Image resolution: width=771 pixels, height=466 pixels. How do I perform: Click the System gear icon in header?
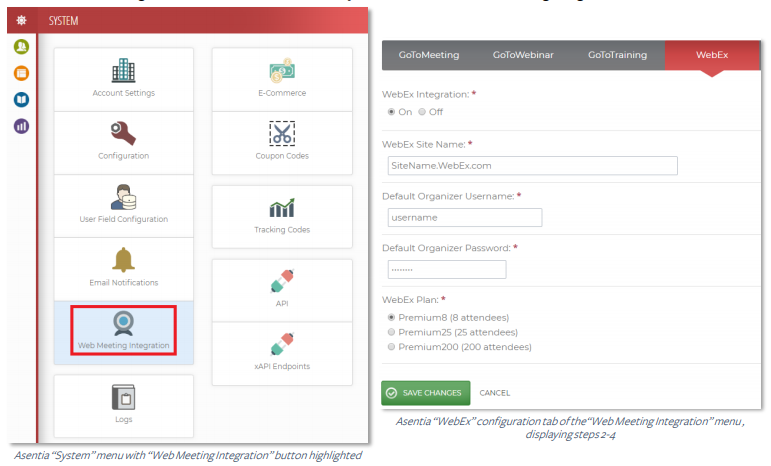click(x=21, y=20)
